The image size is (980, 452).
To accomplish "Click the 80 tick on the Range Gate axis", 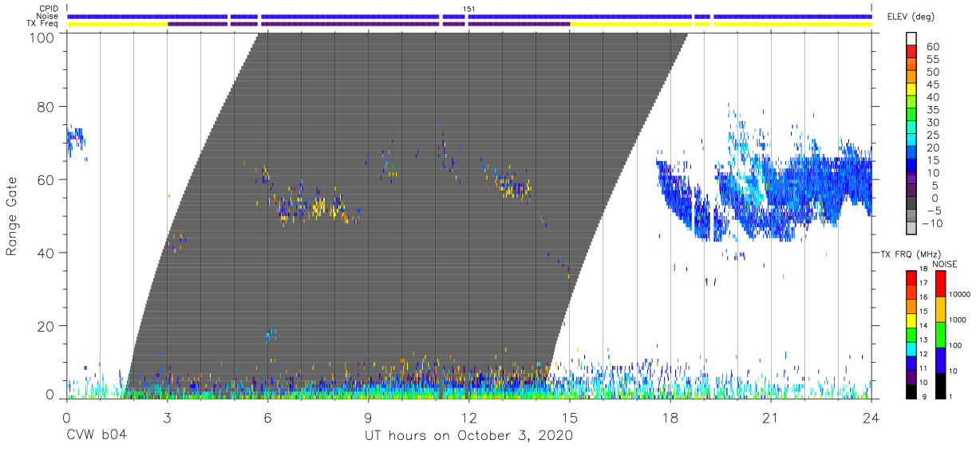I will coord(47,107).
